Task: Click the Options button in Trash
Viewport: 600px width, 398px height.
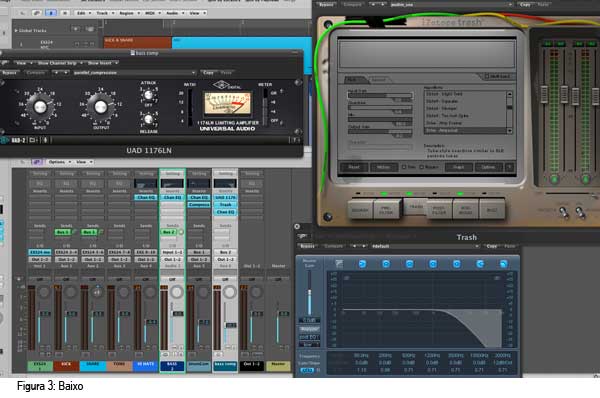Action: pos(488,167)
